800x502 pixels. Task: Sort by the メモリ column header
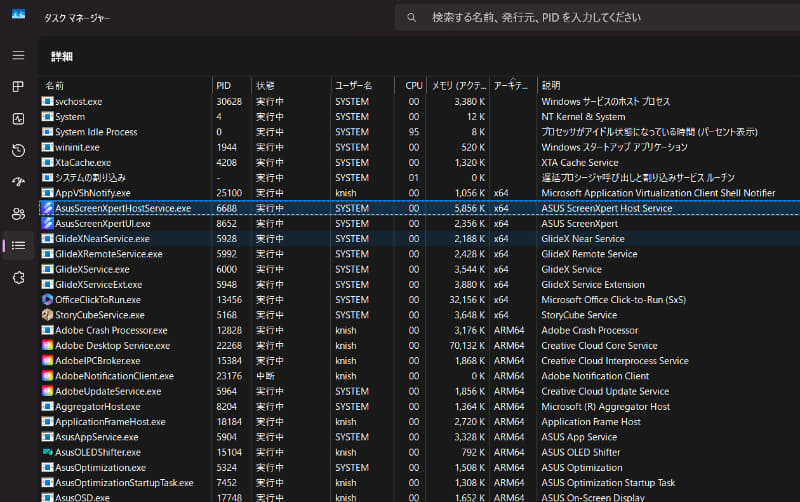458,86
